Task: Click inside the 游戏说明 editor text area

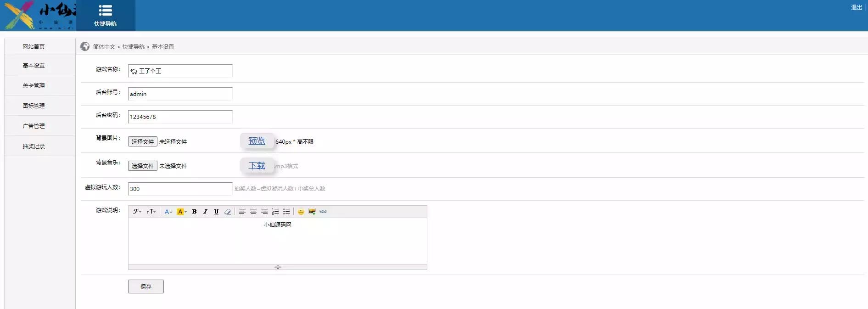Action: (278, 241)
